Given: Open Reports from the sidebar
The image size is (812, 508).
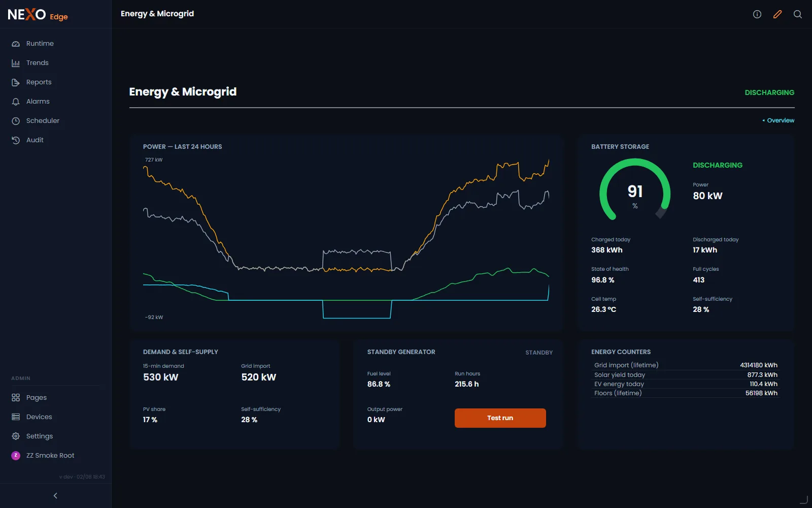Looking at the screenshot, I should point(55,82).
